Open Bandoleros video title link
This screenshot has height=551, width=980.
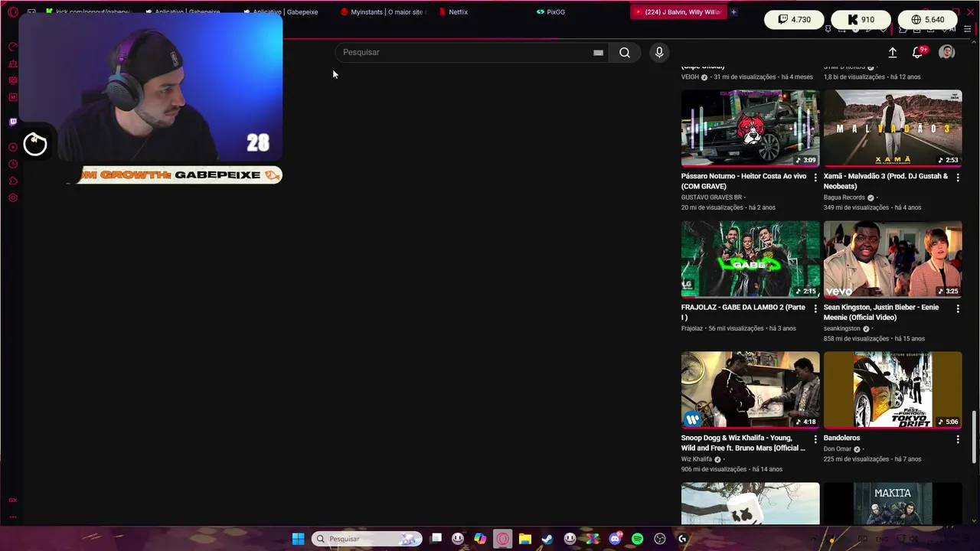841,438
